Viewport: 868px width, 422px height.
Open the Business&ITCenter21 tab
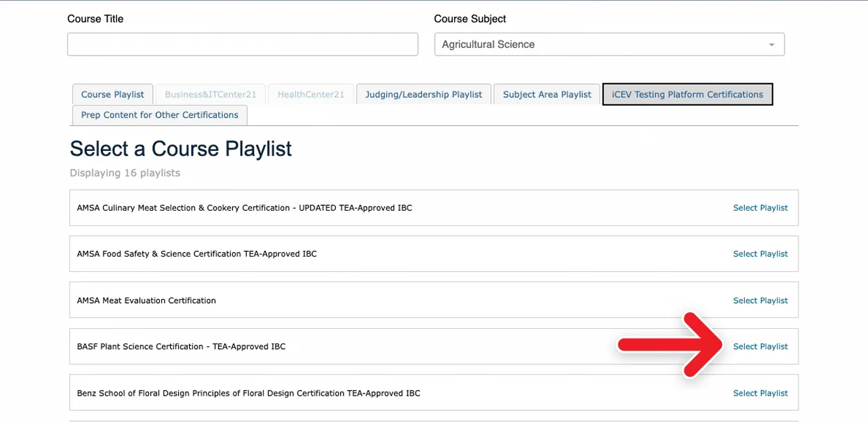coord(211,95)
